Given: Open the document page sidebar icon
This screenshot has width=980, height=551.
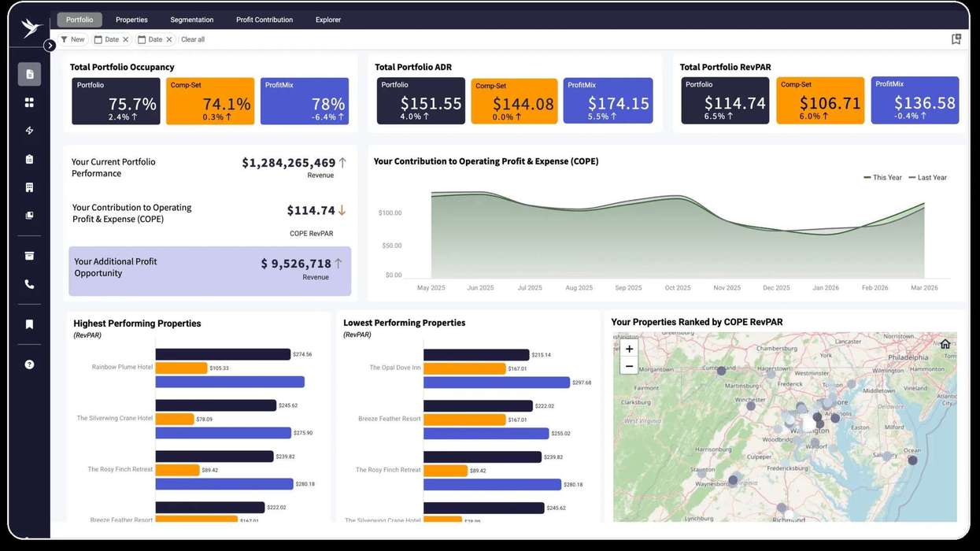Looking at the screenshot, I should click(x=29, y=74).
